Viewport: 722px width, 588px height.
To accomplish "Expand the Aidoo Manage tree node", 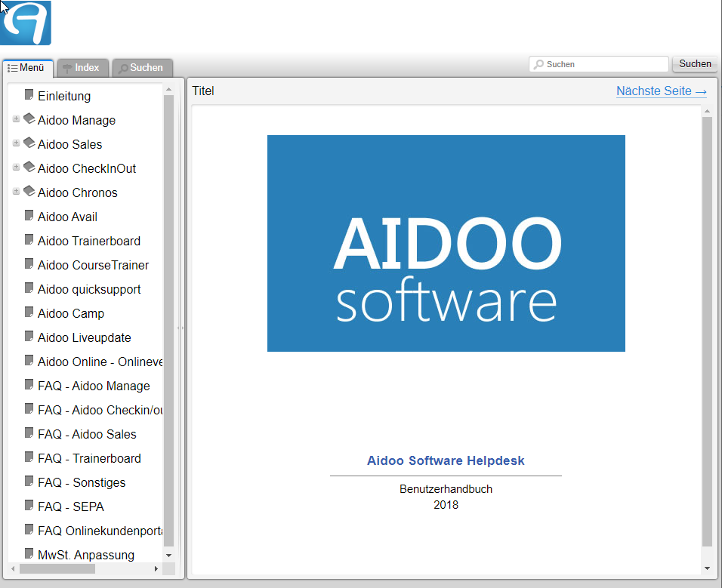I will pos(16,119).
